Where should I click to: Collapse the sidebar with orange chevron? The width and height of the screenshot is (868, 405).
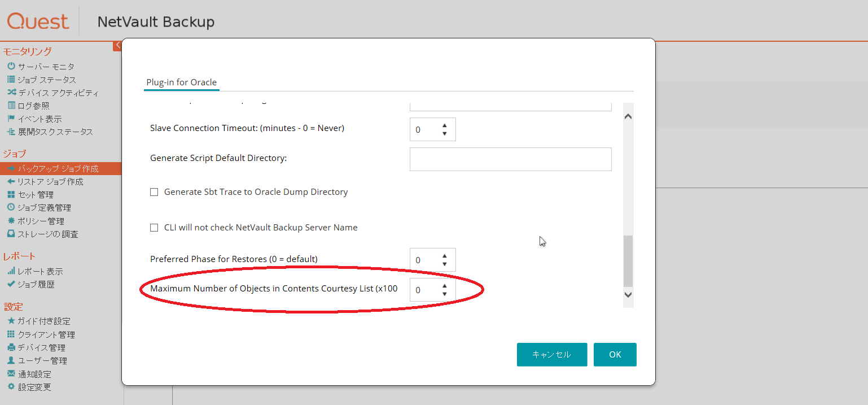117,45
